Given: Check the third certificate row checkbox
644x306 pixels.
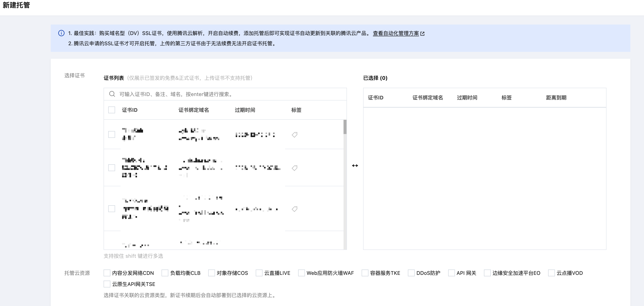Looking at the screenshot, I should 111,209.
